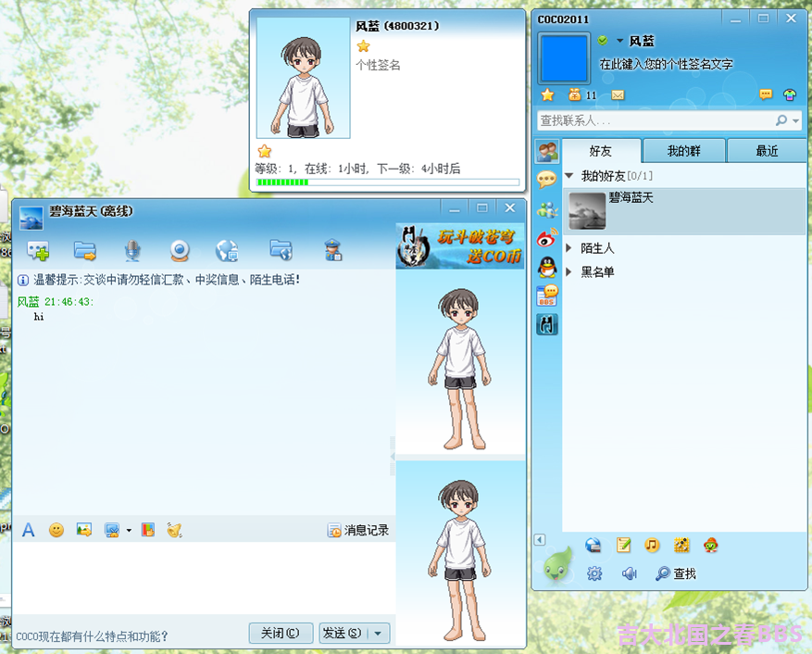
Task: Switch to the 我的群 tab
Action: click(x=683, y=151)
